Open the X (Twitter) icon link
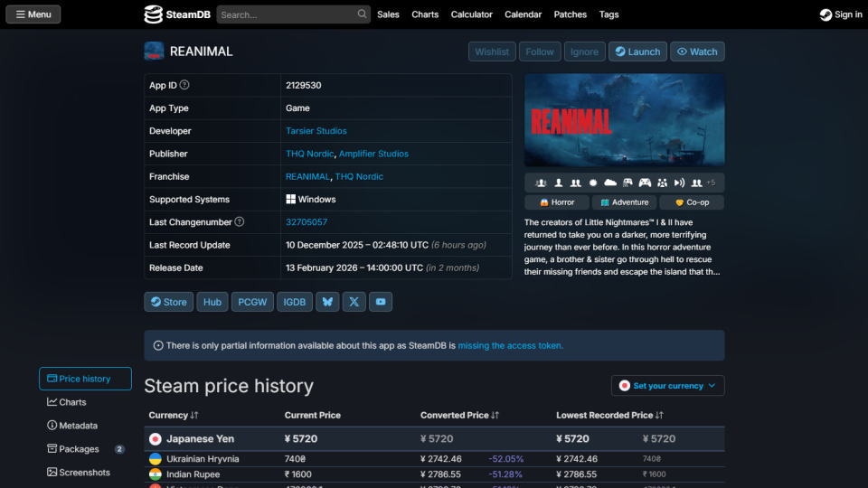 (354, 302)
